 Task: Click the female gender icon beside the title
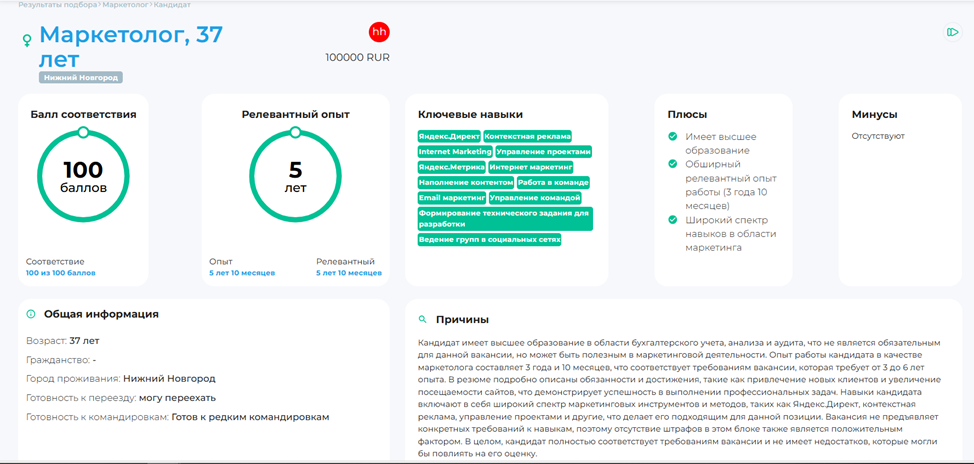click(x=28, y=40)
